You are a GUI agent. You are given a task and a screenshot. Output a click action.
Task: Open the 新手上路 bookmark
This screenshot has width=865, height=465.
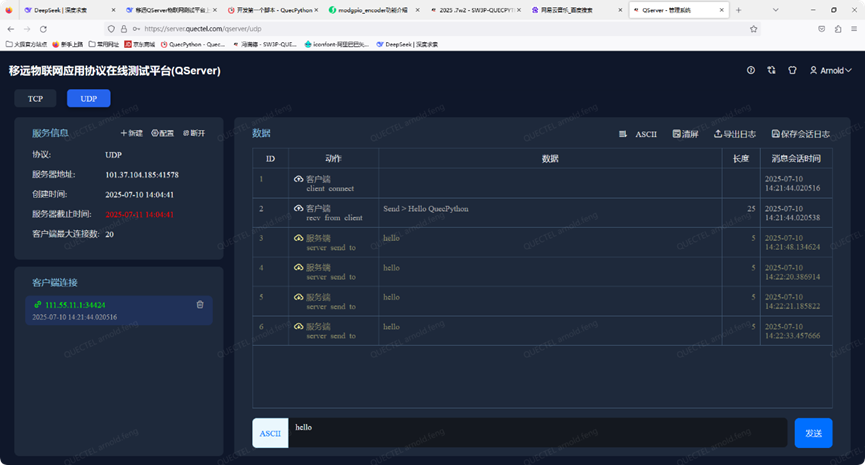click(x=68, y=44)
